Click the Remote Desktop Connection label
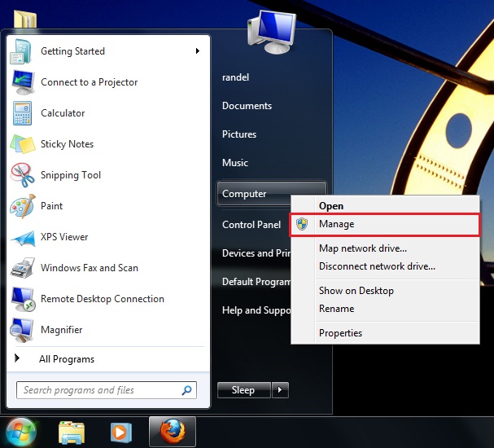 point(103,299)
